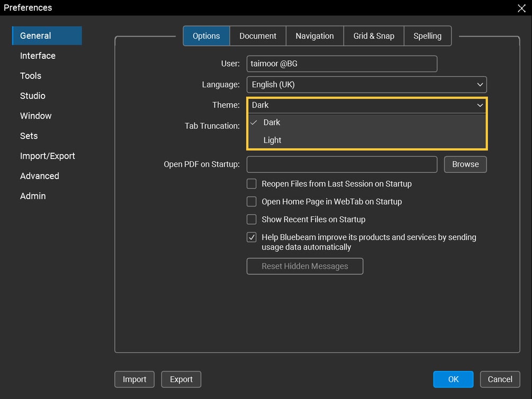
Task: Click the Browse button for startup PDF
Action: point(465,164)
